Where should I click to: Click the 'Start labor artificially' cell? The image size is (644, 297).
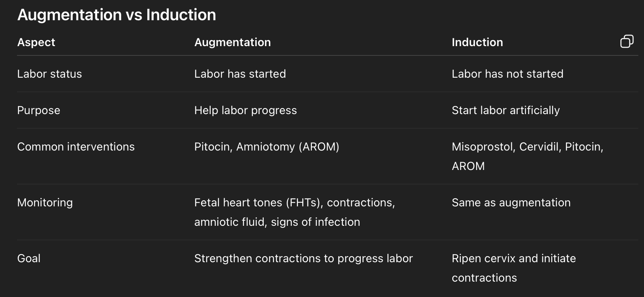coord(505,110)
